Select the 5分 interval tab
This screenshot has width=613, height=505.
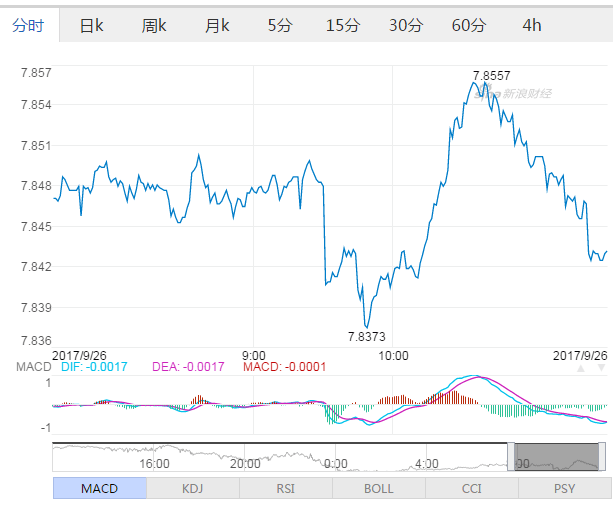pos(280,26)
